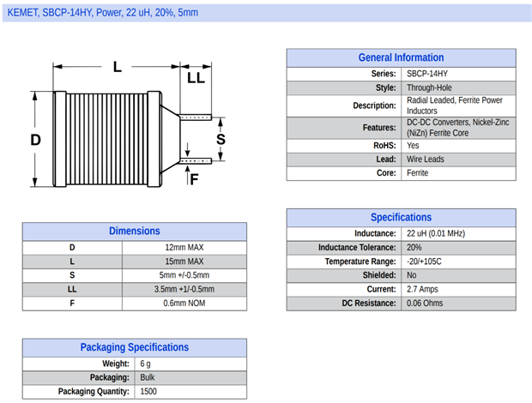Click the "LL" cell in Dimensions table
This screenshot has height=403, width=532.
(x=72, y=290)
